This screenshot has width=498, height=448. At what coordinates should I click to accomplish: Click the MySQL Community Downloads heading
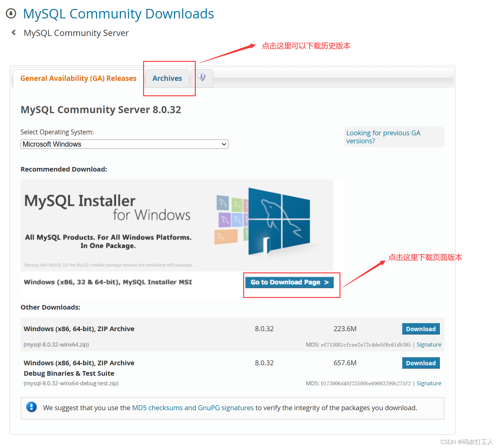coord(118,14)
